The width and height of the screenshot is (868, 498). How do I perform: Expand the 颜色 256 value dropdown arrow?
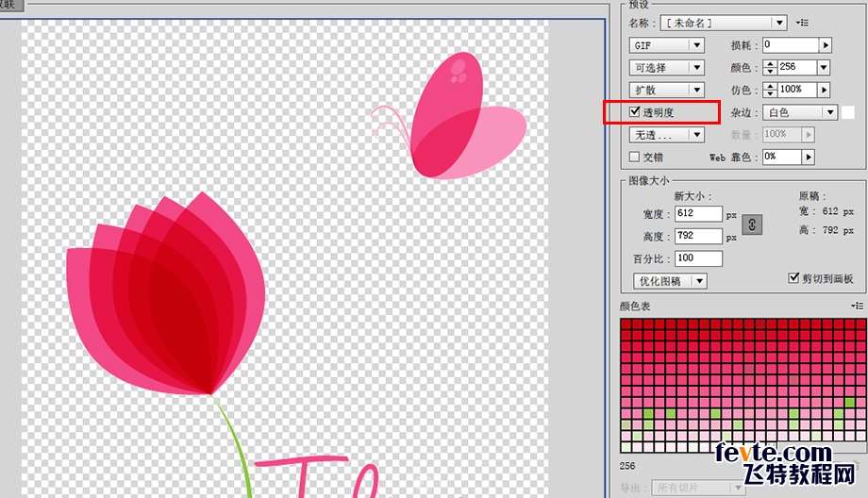(824, 68)
